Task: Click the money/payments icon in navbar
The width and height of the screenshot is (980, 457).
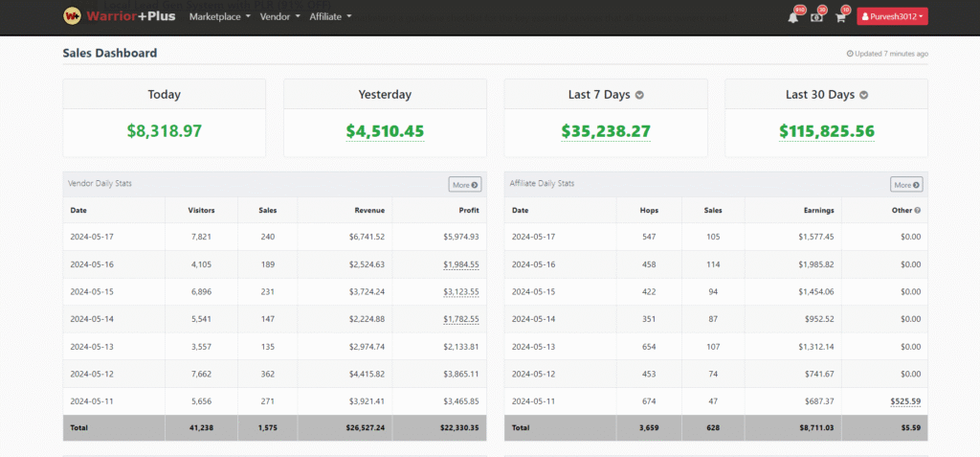Action: pos(816,17)
